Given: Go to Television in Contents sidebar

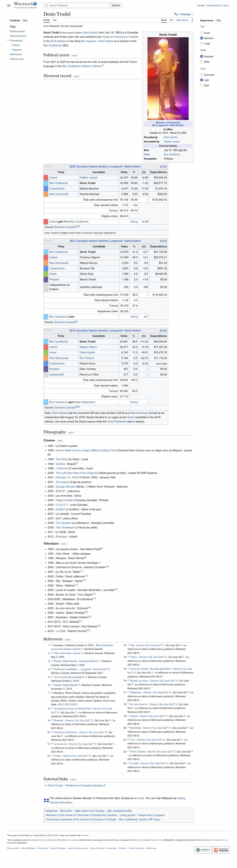Looking at the screenshot, I should pyautogui.click(x=17, y=50).
